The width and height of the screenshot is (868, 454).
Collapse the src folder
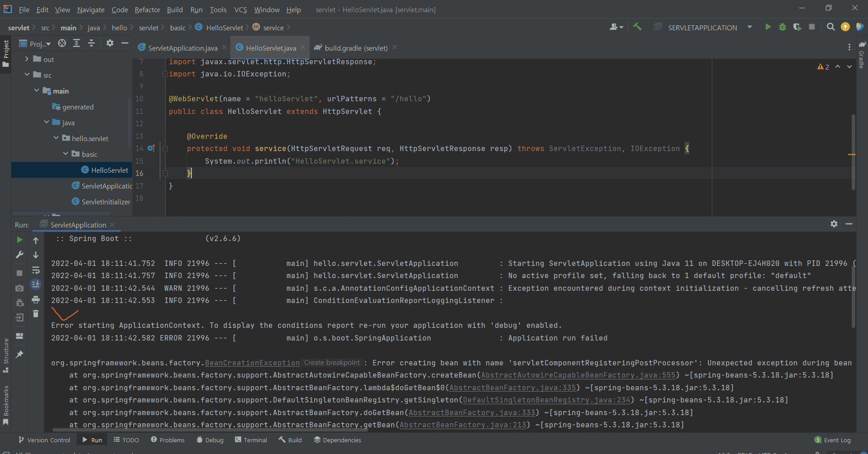point(27,75)
